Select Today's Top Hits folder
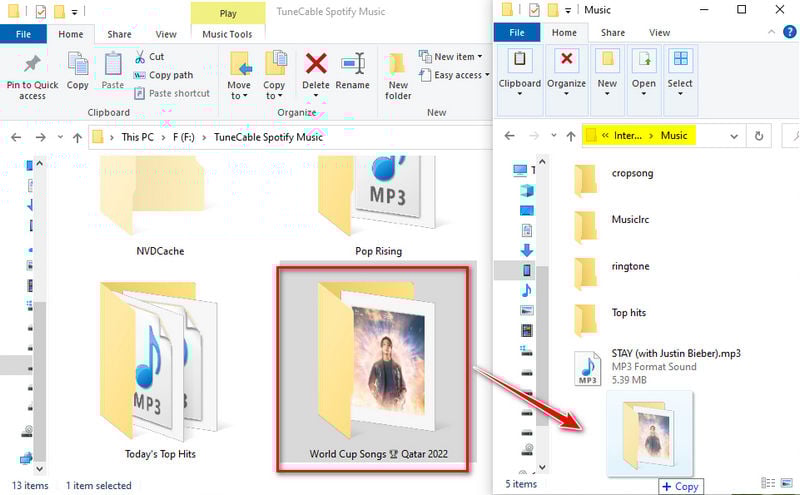 [160, 371]
